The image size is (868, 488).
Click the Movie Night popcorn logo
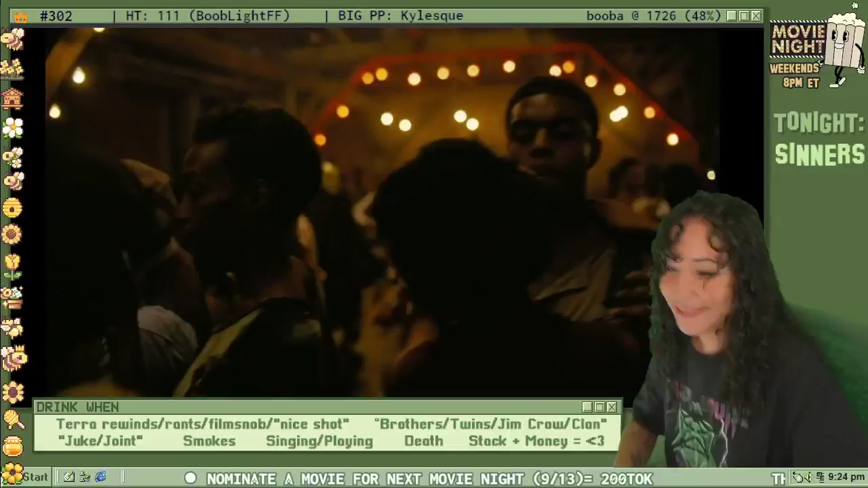tap(817, 45)
